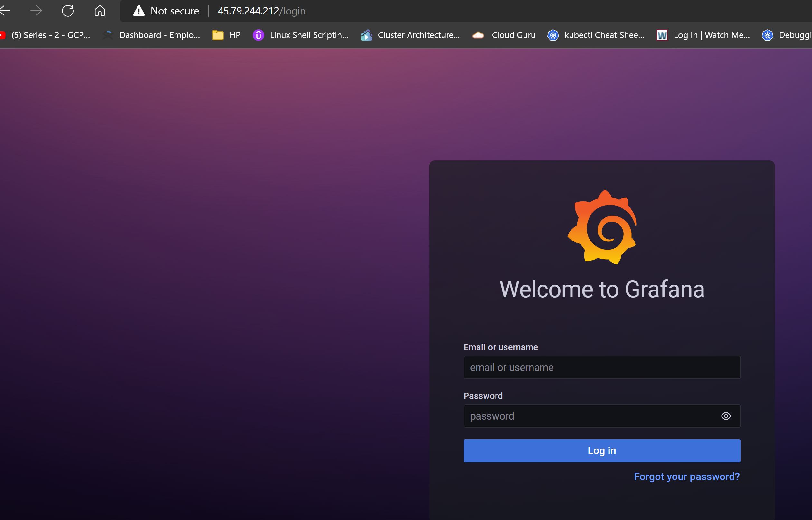
Task: Open the Linux Shell Scripting bookmark
Action: (x=300, y=35)
